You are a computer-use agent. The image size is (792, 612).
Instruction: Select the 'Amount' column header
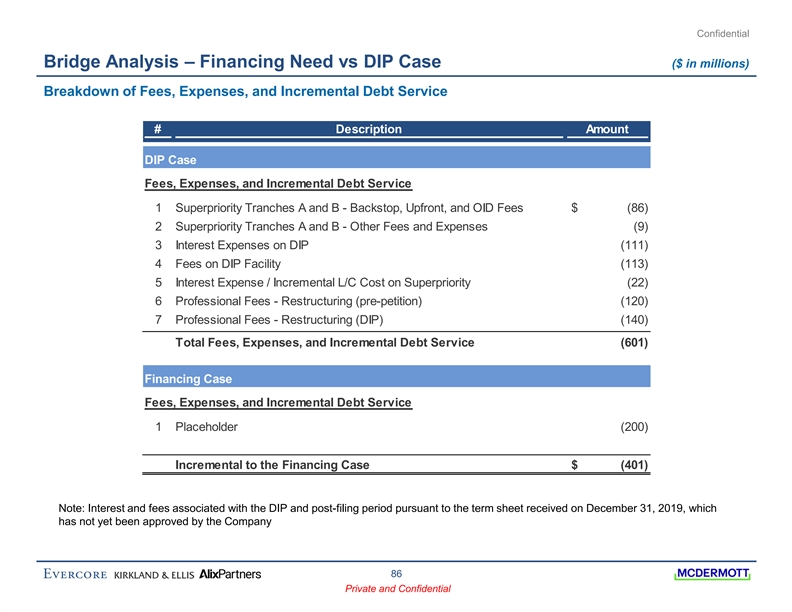607,129
